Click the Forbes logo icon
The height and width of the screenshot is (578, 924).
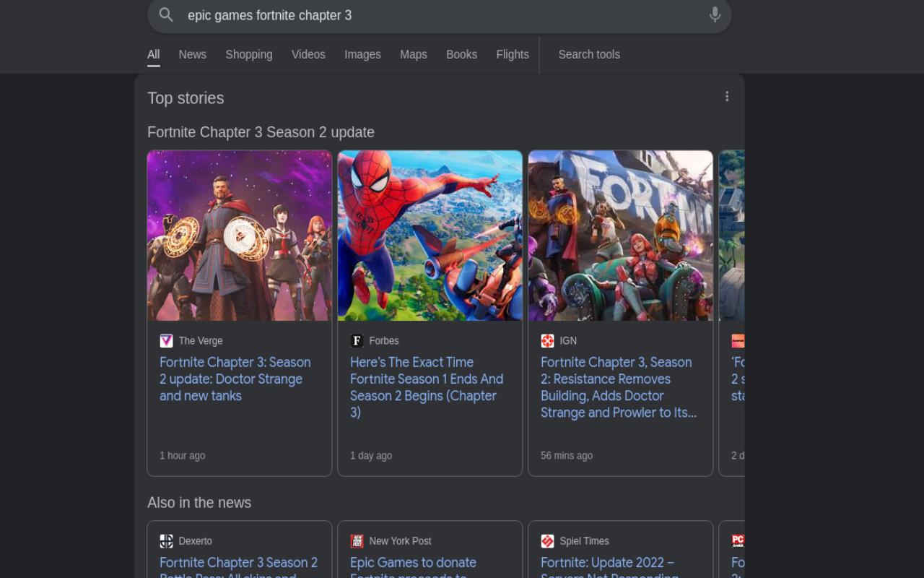pos(357,340)
